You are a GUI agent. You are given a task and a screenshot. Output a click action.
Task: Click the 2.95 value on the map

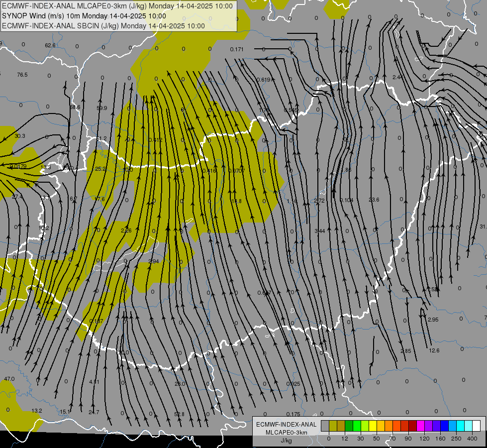tap(433, 320)
